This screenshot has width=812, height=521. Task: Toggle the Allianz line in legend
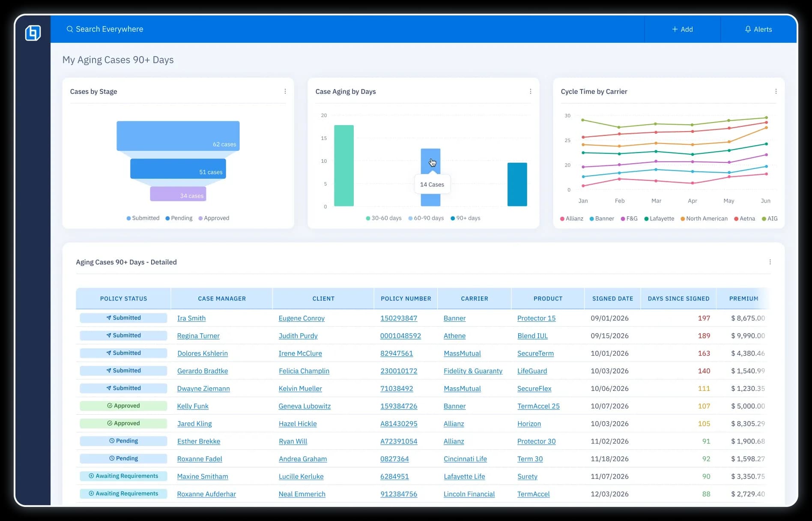[x=571, y=219]
